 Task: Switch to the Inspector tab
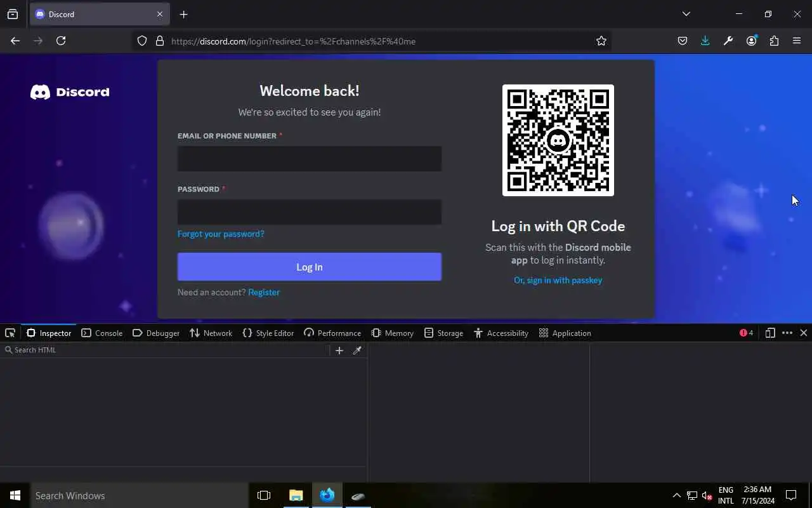(x=49, y=333)
